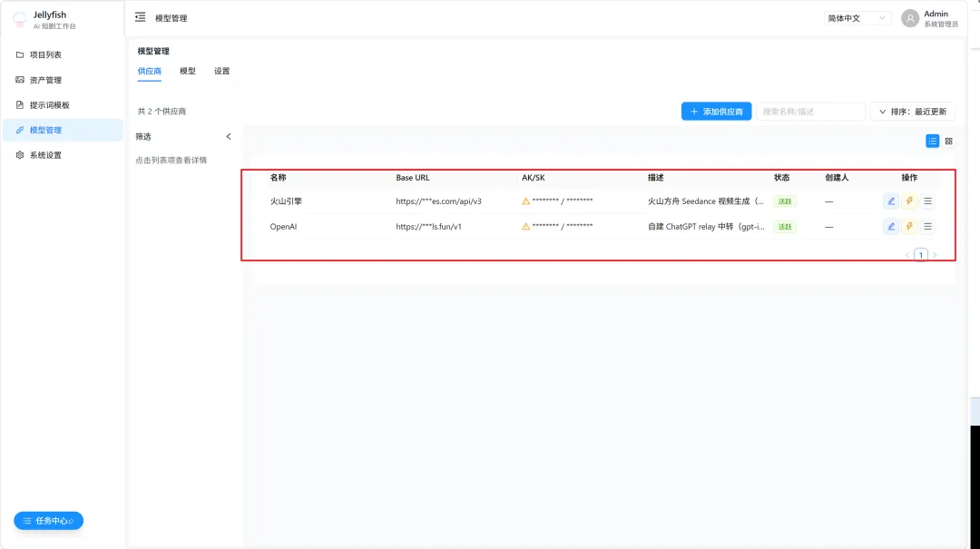980x549 pixels.
Task: Click the 添加供应商 button
Action: tap(716, 112)
